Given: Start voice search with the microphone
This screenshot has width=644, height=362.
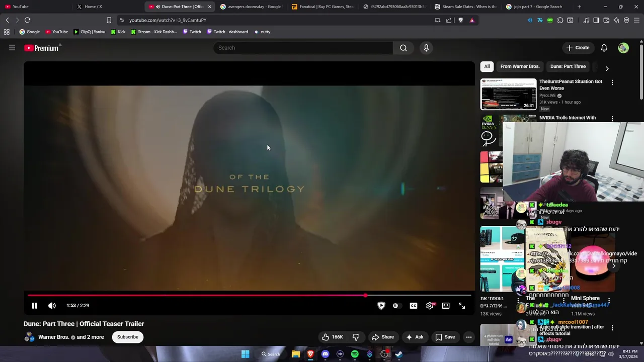Looking at the screenshot, I should (426, 48).
